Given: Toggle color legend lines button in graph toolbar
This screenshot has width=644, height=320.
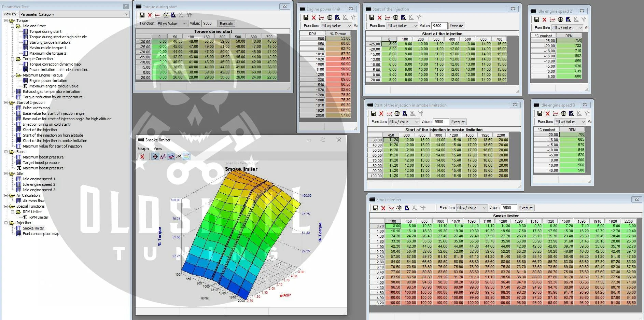Looking at the screenshot, I should (x=186, y=156).
